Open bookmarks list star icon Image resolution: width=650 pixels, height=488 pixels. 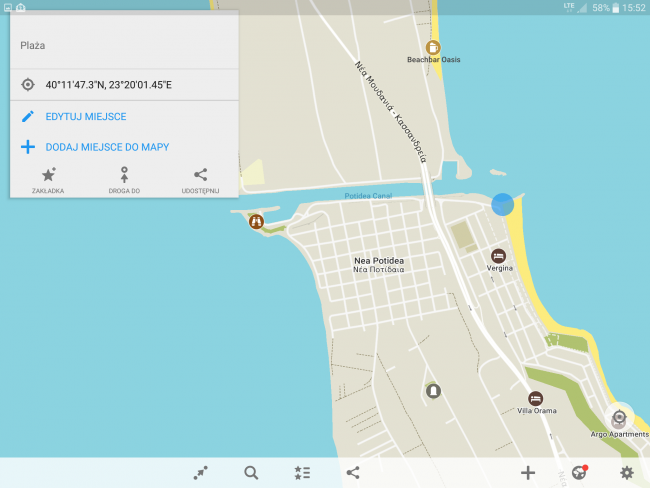302,473
